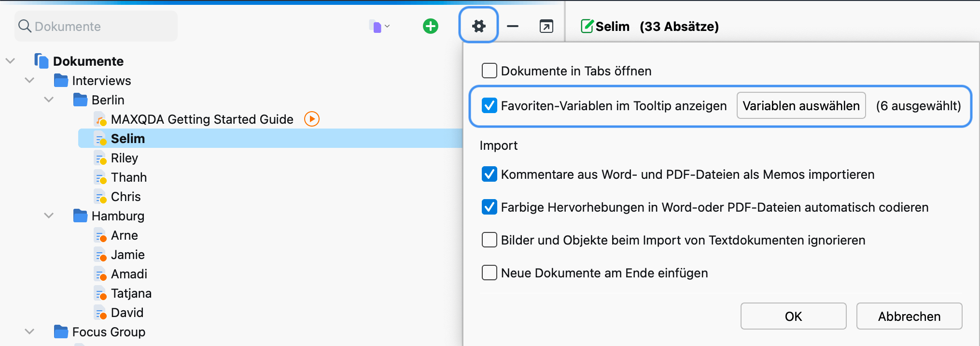The height and width of the screenshot is (346, 980).
Task: Click the green add document button
Action: [431, 26]
